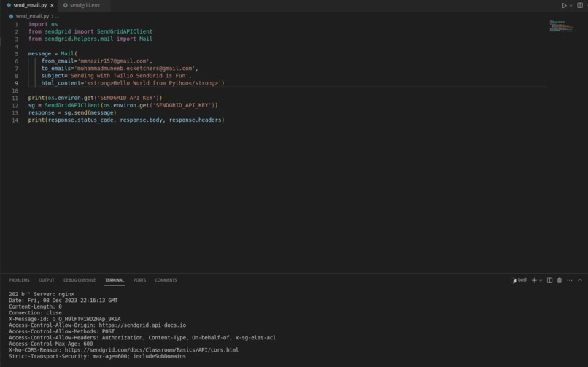Open the launch profile dropdown next to plus
Viewport: 588px width, 367px height.
[541, 280]
